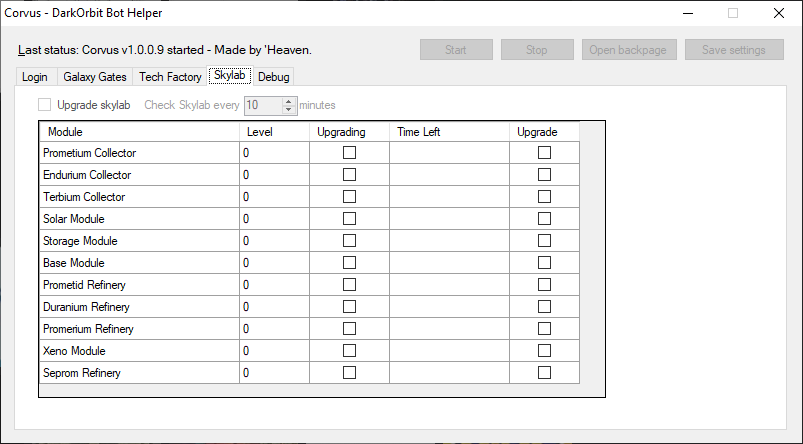Tick Upgrade checkbox for Xeno Module
The width and height of the screenshot is (803, 444).
tap(544, 351)
